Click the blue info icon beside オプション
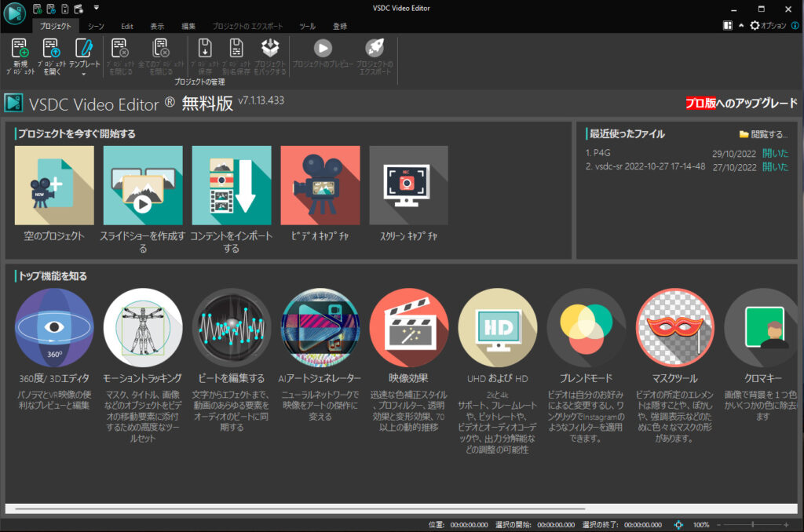This screenshot has height=532, width=804. (x=795, y=26)
